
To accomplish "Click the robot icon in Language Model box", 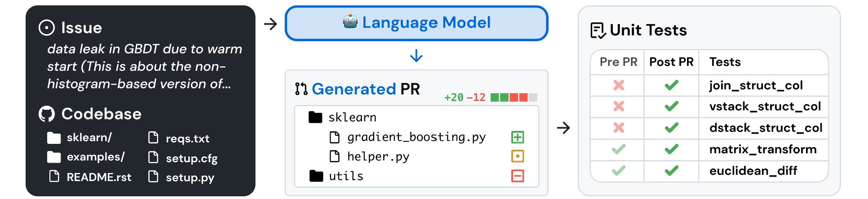I will coord(350,22).
